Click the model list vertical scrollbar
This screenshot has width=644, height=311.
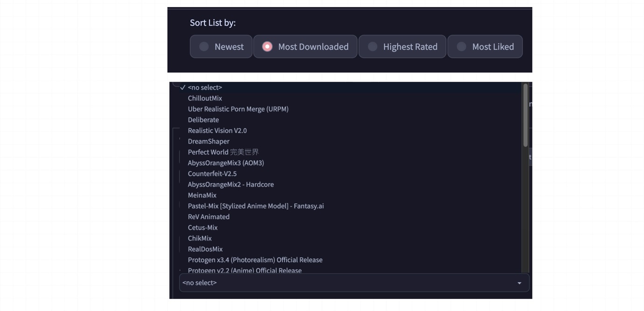[525, 116]
